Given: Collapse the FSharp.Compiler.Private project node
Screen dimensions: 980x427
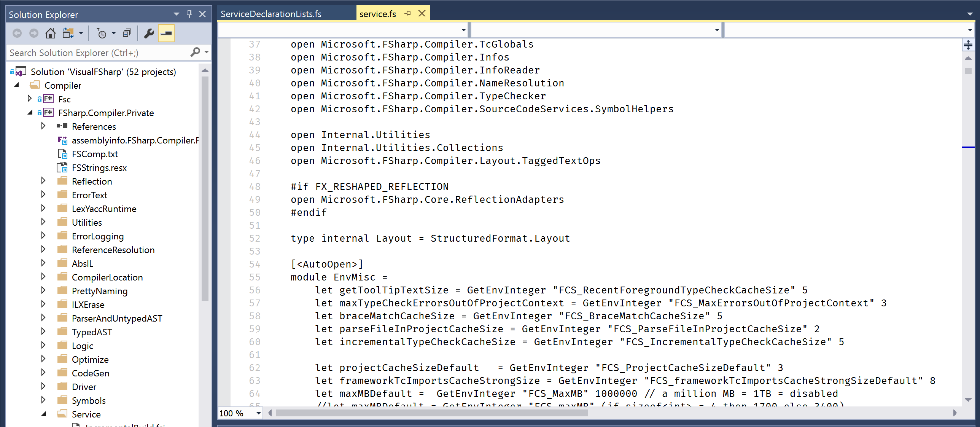Looking at the screenshot, I should 29,113.
